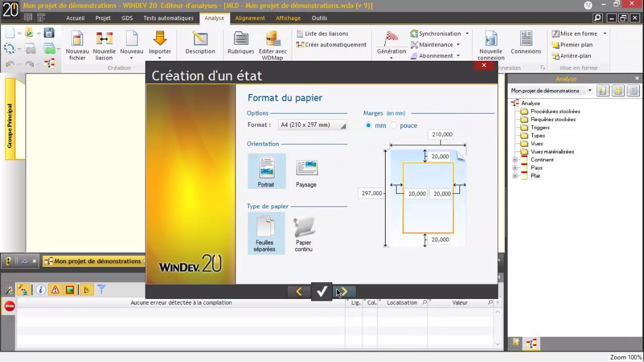Click the Localisation column header

coord(402,302)
